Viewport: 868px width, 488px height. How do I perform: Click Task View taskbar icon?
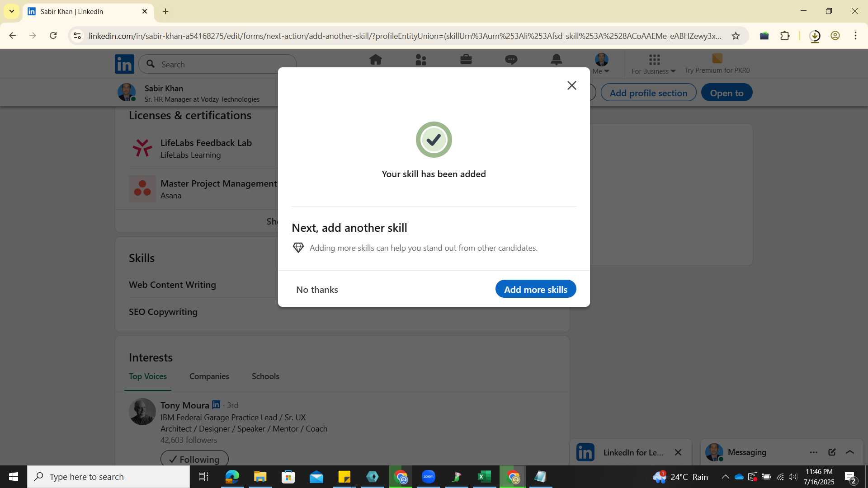(x=203, y=477)
